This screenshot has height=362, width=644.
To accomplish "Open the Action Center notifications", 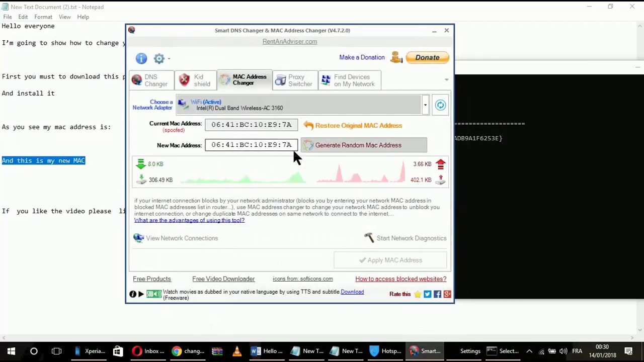I will coord(628,351).
